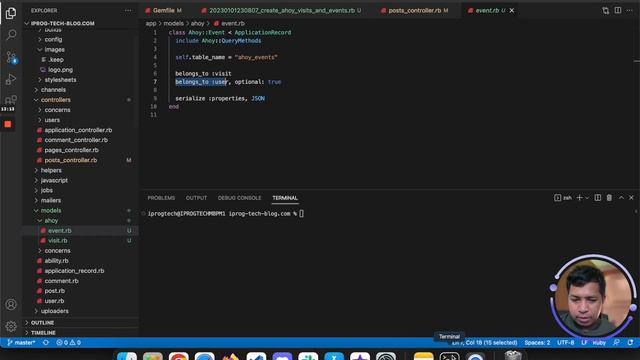Image resolution: width=640 pixels, height=360 pixels.
Task: Switch to create_ahoy_visits_and_events.rb tab
Action: [282, 11]
